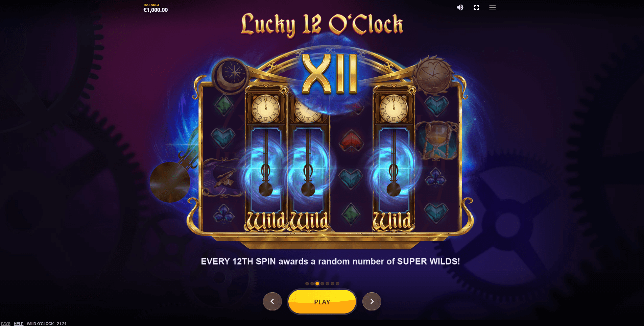Screen dimensions: 644x326
Task: Toggle fullscreen mode icon
Action: pyautogui.click(x=476, y=7)
